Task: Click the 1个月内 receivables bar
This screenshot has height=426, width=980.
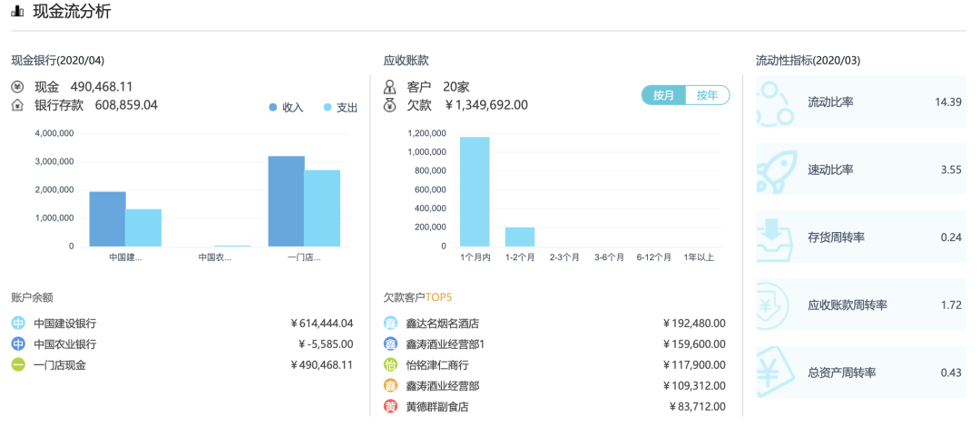Action: [475, 192]
